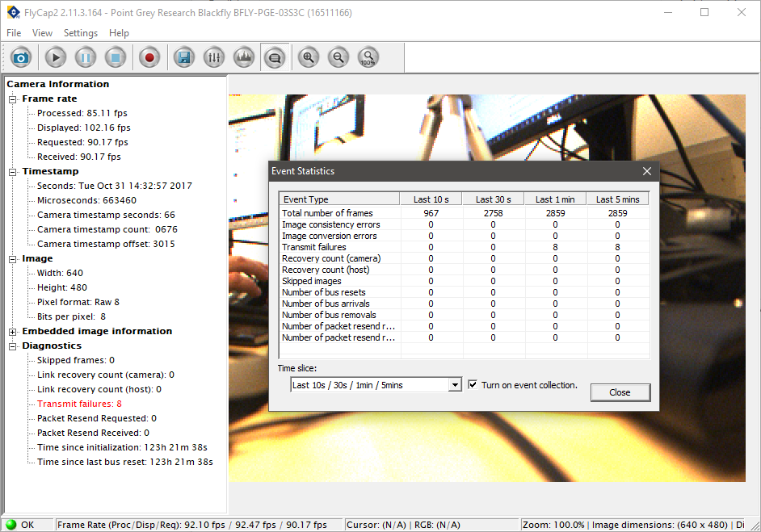Capture a still image with the camera icon

click(x=21, y=57)
